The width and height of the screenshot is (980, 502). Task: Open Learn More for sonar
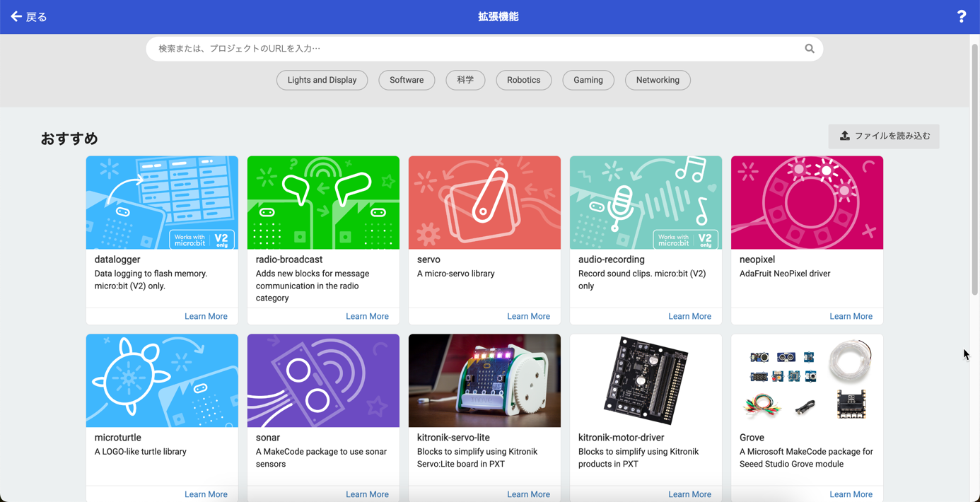coord(367,494)
